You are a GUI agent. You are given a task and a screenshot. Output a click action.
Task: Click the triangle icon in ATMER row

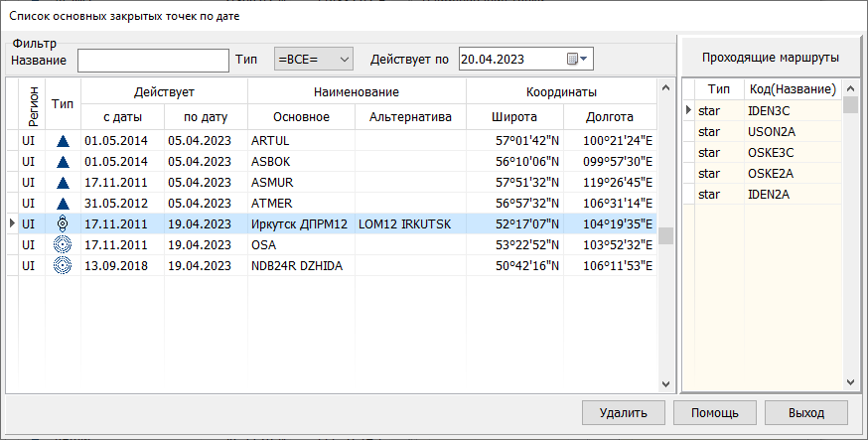(x=63, y=203)
